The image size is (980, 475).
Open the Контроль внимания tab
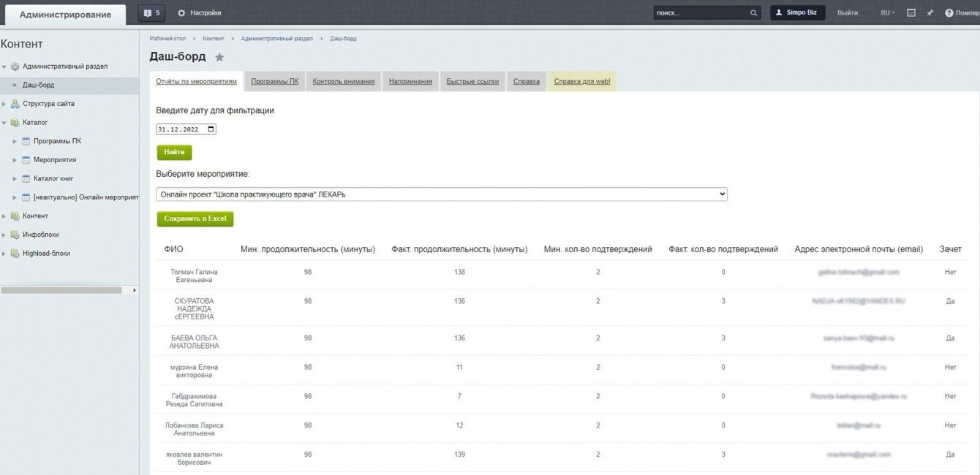pos(344,82)
